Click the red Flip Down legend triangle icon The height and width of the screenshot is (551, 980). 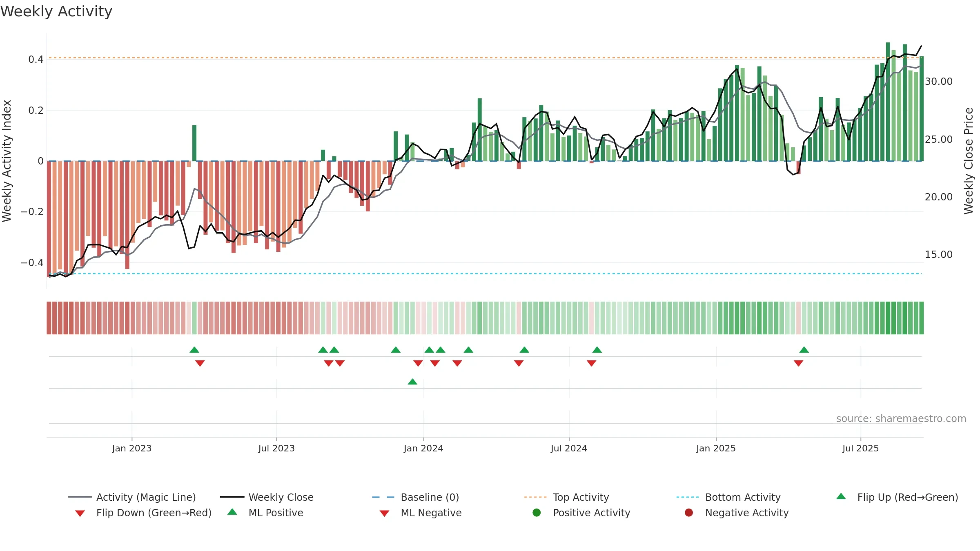tap(80, 513)
